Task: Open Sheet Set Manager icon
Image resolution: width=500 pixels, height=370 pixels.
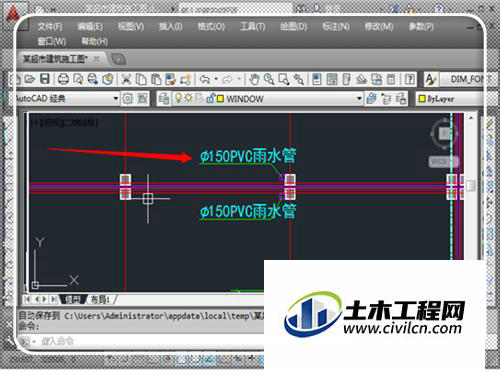Action: (x=361, y=79)
